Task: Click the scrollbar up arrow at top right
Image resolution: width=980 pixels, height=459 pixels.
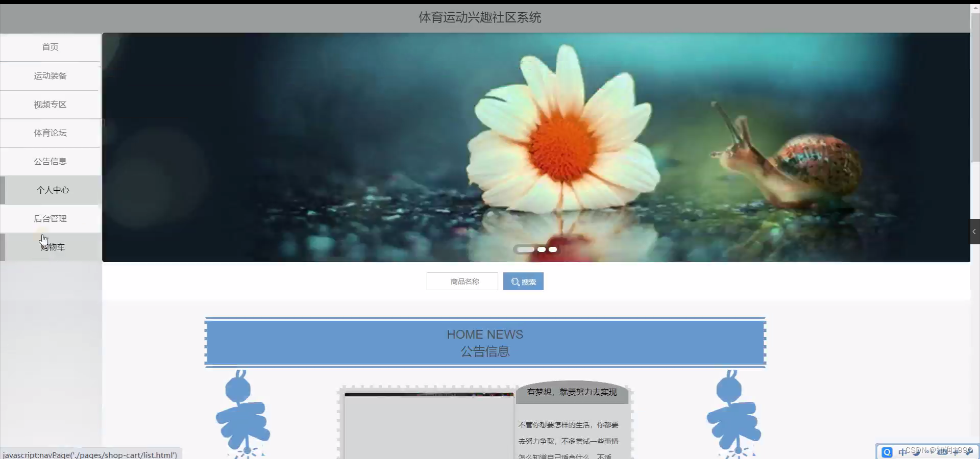Action: [975, 7]
